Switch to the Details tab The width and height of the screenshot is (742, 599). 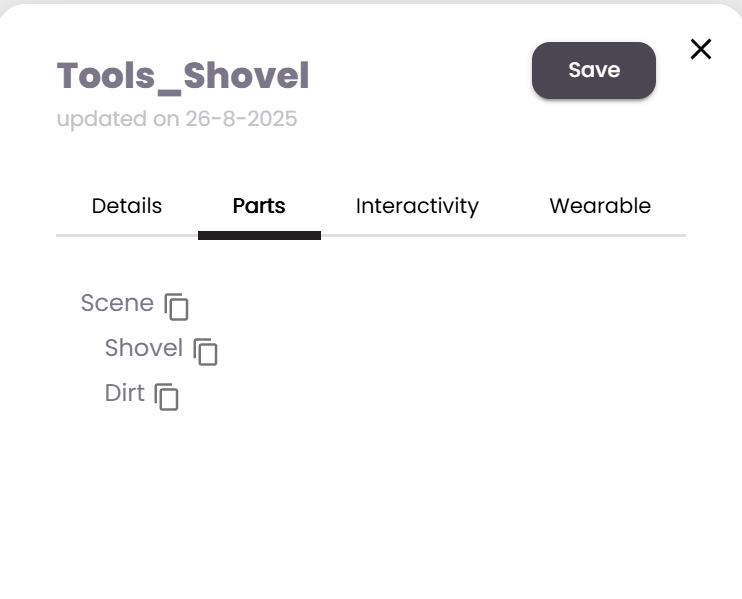pyautogui.click(x=127, y=206)
